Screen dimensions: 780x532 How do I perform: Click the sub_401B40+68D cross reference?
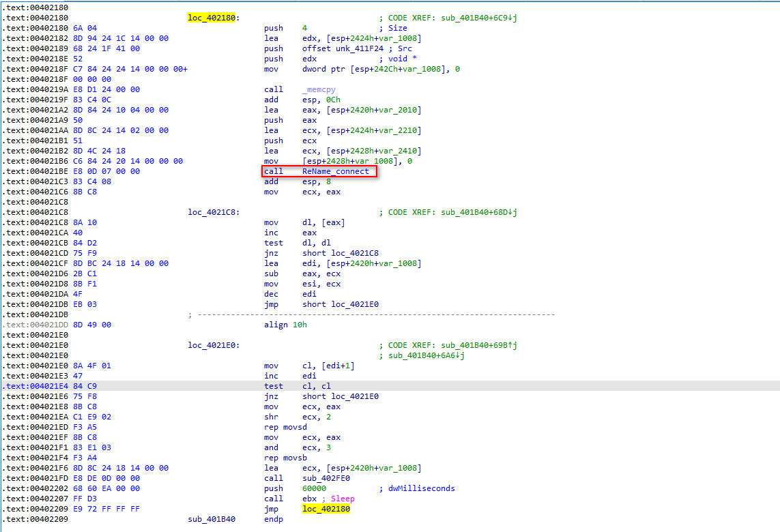(x=476, y=212)
